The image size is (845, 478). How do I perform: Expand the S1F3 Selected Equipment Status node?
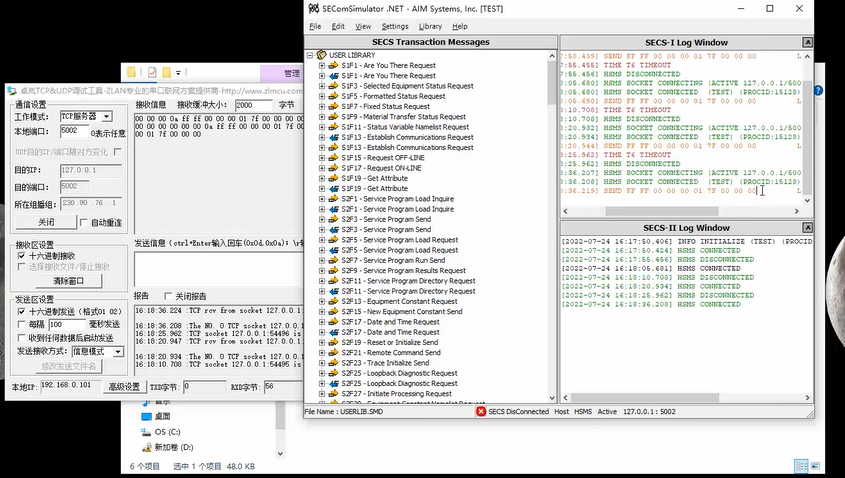[322, 86]
